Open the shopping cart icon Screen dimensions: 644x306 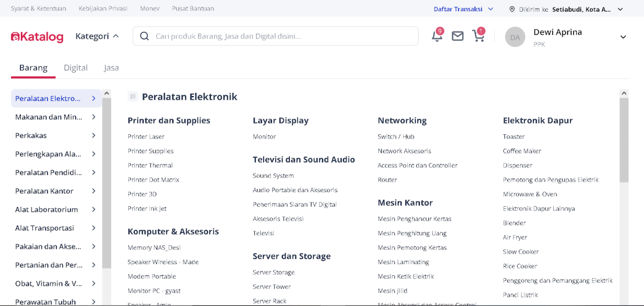pyautogui.click(x=478, y=36)
